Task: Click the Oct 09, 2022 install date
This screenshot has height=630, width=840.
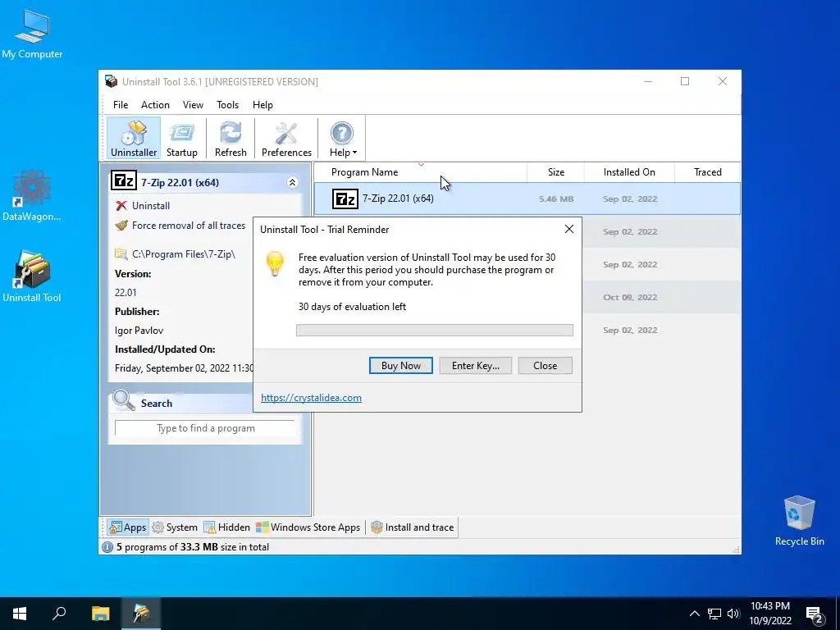Action: tap(630, 297)
